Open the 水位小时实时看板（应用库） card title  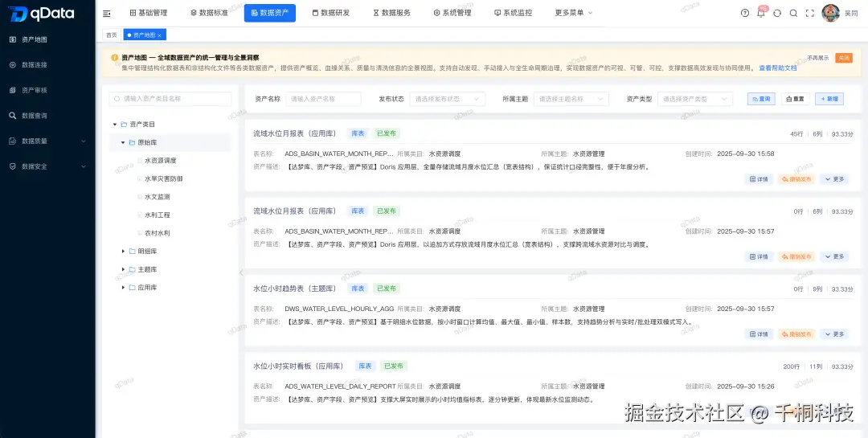(x=298, y=366)
